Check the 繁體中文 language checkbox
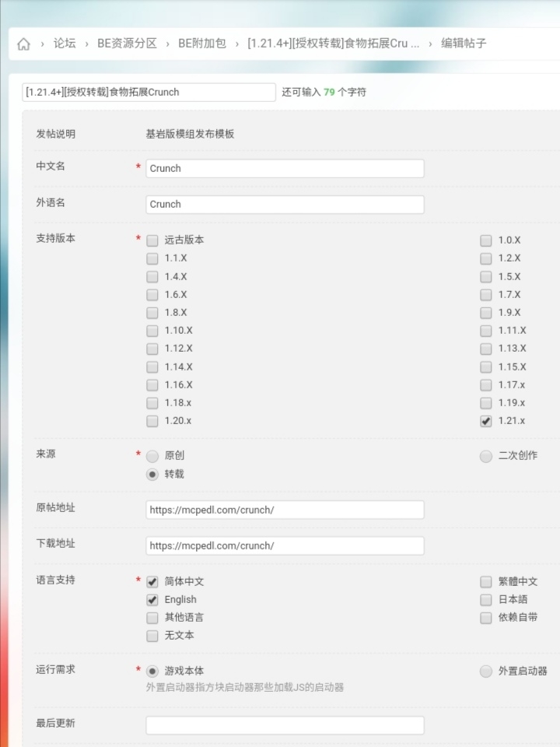The image size is (560, 747). click(485, 582)
